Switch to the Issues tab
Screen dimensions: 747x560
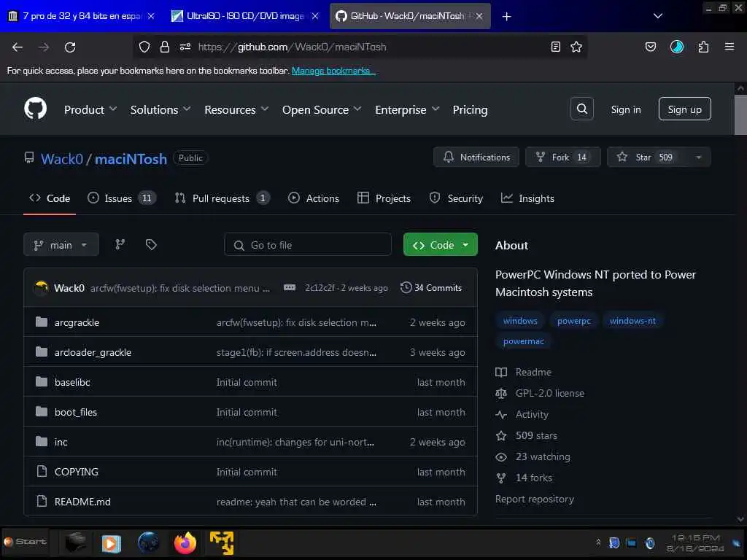point(122,198)
